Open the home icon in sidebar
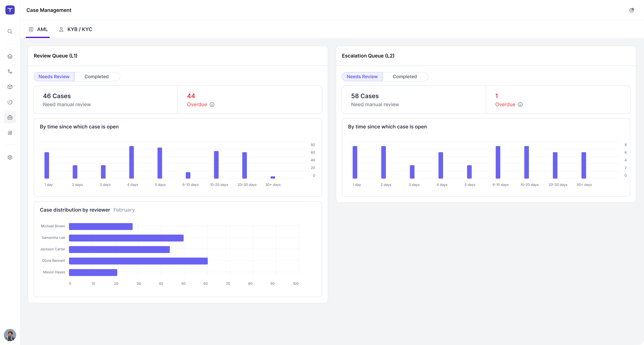This screenshot has height=345, width=644. tap(10, 56)
